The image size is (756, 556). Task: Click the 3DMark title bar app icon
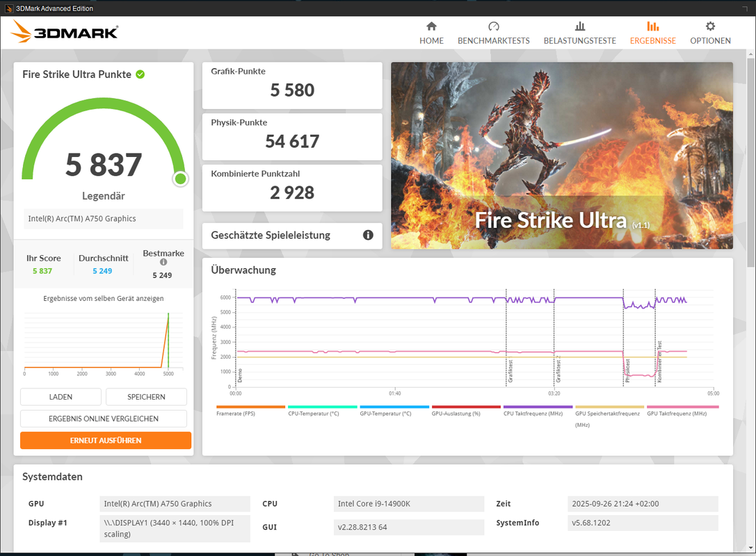pos(8,8)
